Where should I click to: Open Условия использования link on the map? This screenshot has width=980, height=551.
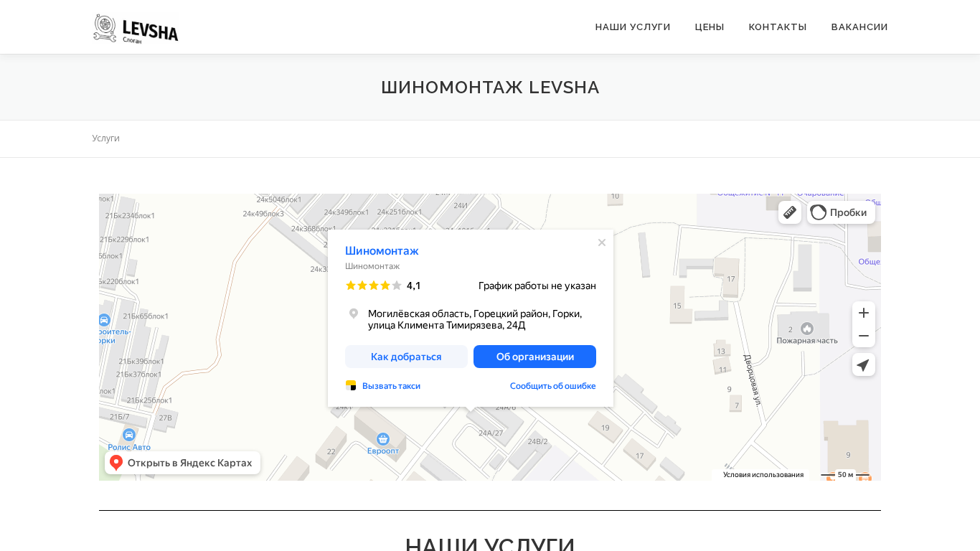tap(763, 474)
